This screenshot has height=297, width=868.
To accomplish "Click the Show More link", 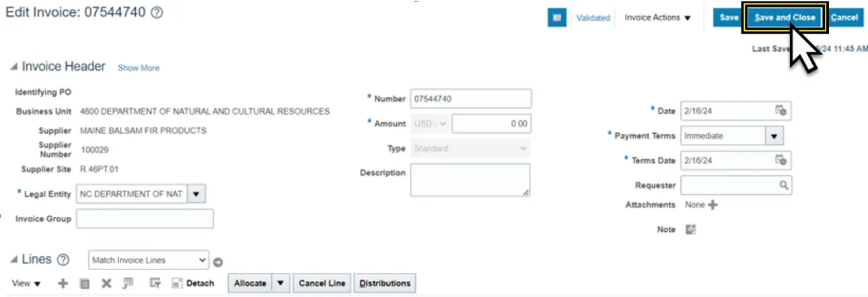I will click(x=139, y=68).
